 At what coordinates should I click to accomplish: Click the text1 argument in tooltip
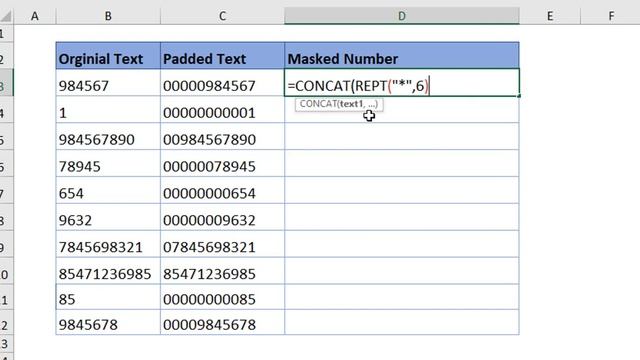click(x=351, y=104)
